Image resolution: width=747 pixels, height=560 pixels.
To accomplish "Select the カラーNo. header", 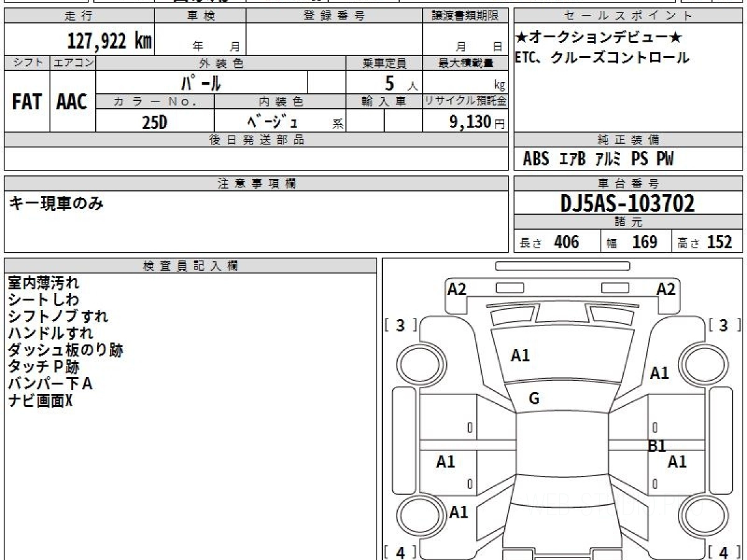I will tap(155, 101).
